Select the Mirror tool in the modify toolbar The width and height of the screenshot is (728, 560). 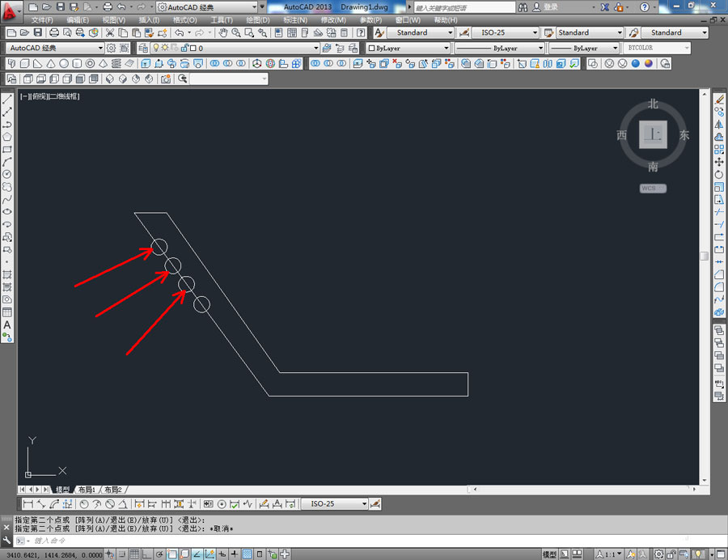719,124
